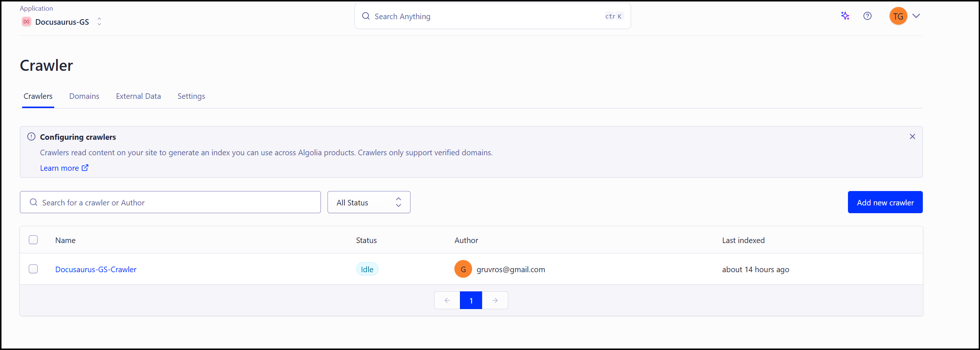Open the All Status dropdown
The image size is (980, 350).
(368, 202)
